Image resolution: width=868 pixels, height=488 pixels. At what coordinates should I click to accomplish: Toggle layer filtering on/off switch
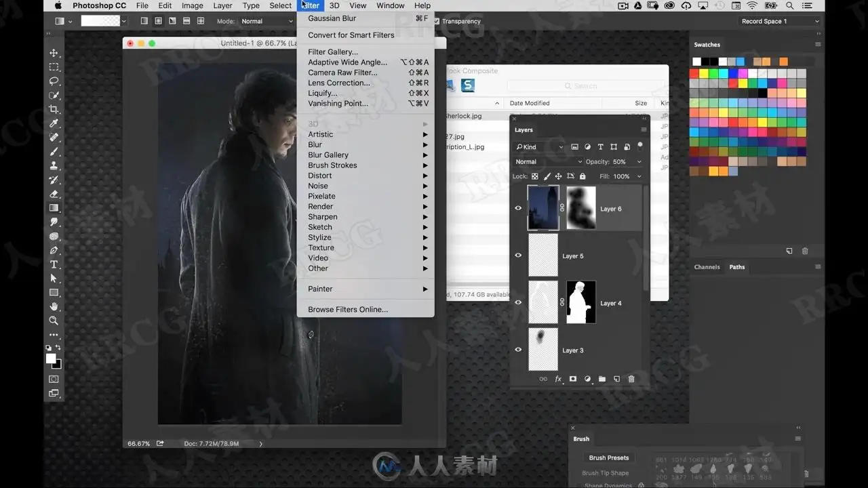coord(639,146)
